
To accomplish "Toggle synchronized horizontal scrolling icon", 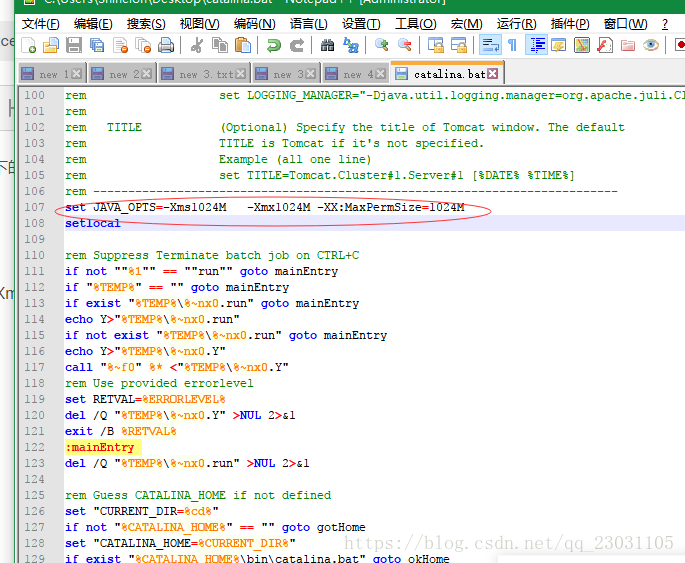I will tap(459, 45).
